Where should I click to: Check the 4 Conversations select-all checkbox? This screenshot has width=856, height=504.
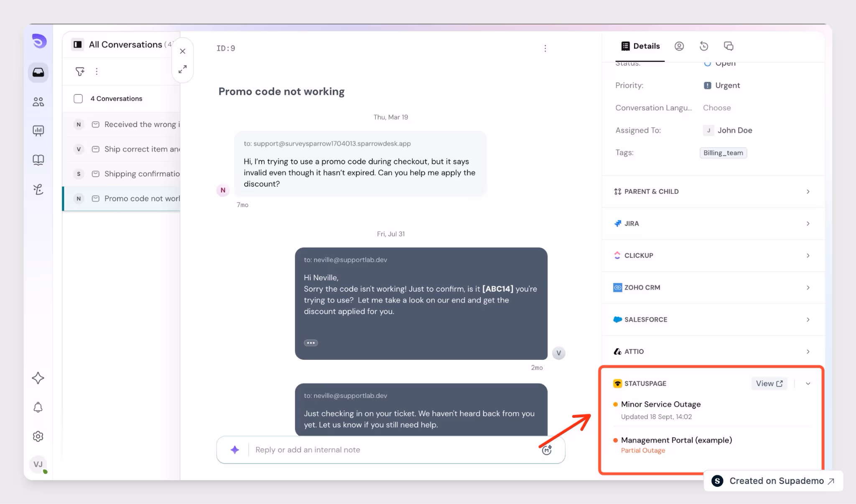78,99
